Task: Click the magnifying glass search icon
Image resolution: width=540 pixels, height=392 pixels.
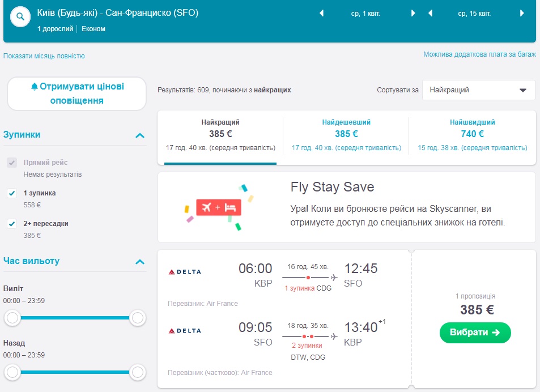Action: tap(20, 16)
